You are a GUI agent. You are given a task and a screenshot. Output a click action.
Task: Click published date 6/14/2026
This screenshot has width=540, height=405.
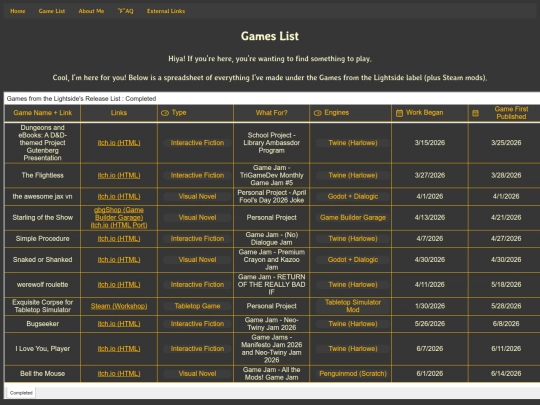506,374
